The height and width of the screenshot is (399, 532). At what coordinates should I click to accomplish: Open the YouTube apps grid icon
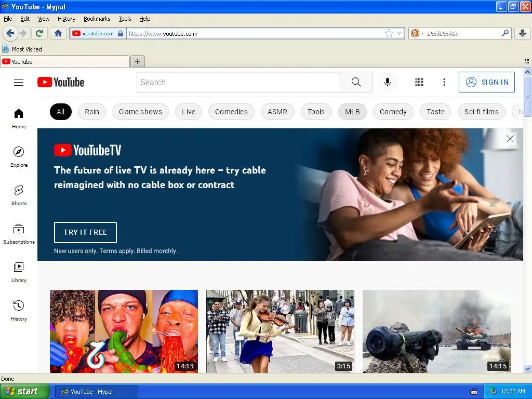[419, 82]
